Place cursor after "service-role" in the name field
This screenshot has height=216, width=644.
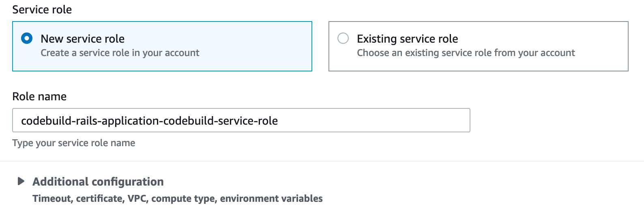[x=279, y=121]
